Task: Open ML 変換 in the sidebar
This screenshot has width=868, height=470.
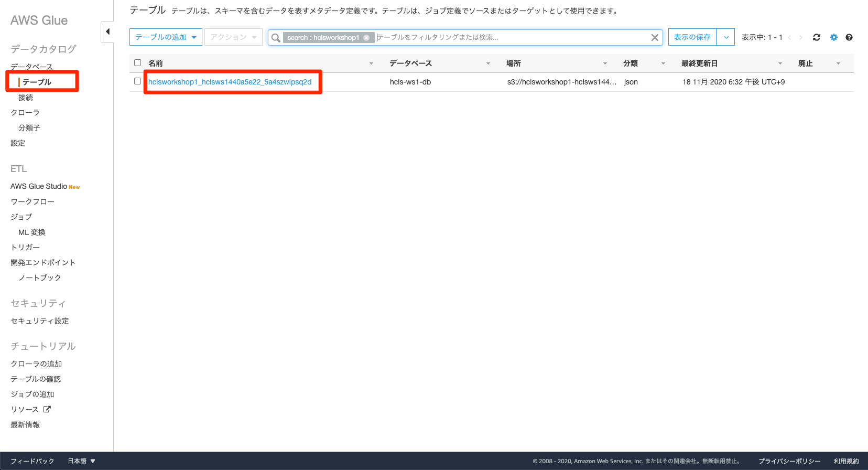Action: (x=32, y=232)
